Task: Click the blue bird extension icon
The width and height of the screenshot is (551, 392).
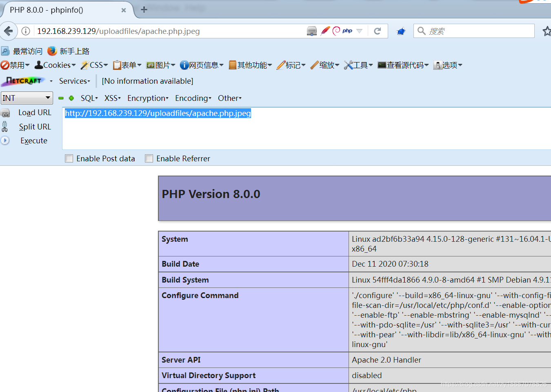Action: (401, 31)
